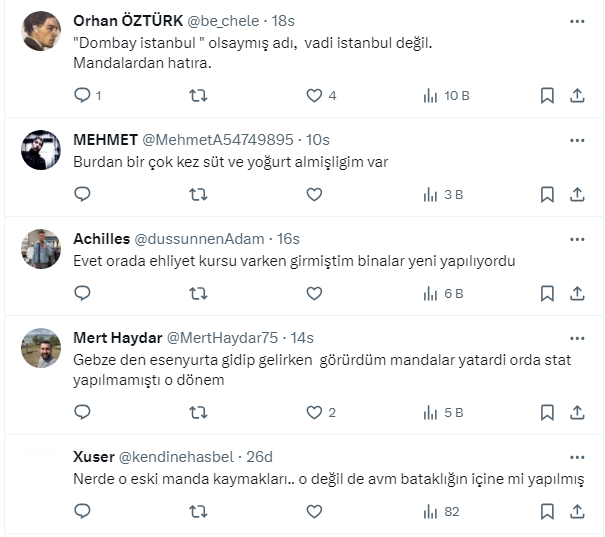Open Mert Haydar's profile picture

coord(41,348)
